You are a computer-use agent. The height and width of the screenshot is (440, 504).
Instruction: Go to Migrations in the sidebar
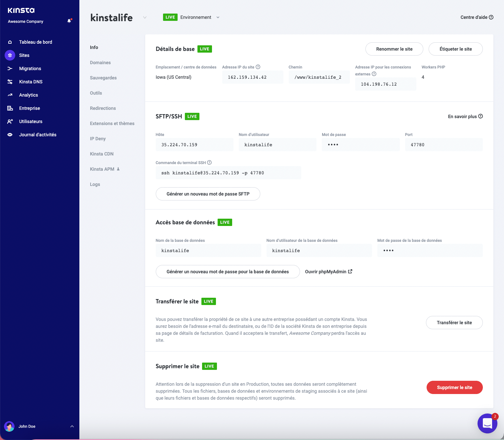pos(30,68)
